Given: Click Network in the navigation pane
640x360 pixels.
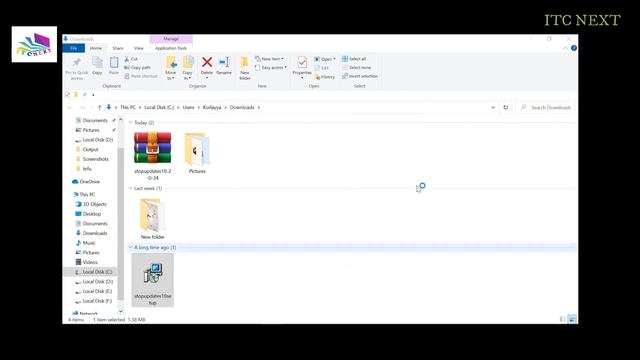Looking at the screenshot, I should pos(85,313).
